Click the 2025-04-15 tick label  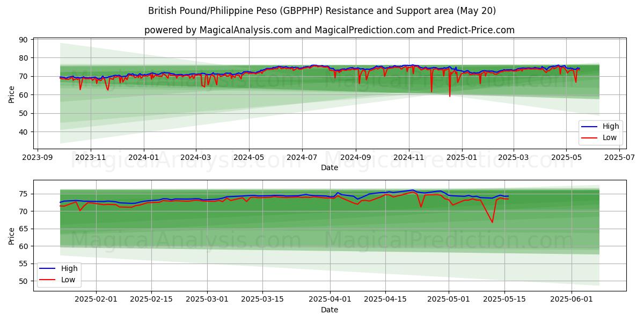tap(384, 299)
